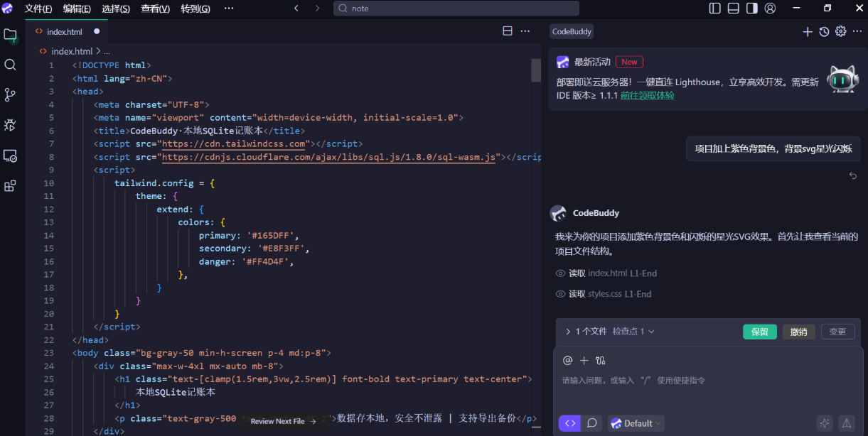Open the Run and Debug view
Screen dimensions: 868x436
tap(10, 125)
